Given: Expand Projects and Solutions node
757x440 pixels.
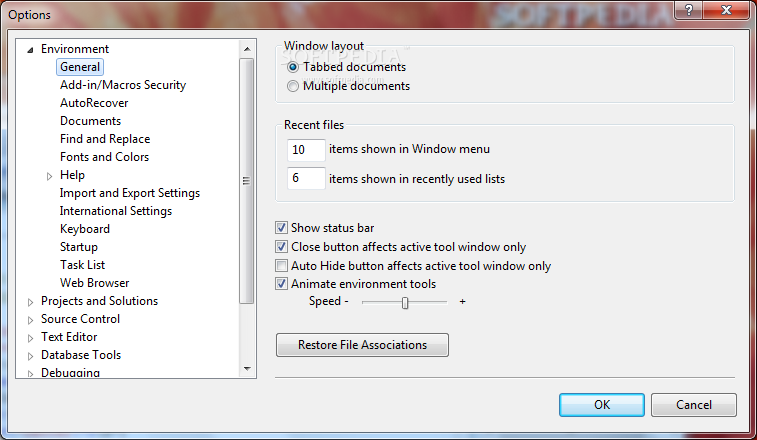Looking at the screenshot, I should pos(30,302).
